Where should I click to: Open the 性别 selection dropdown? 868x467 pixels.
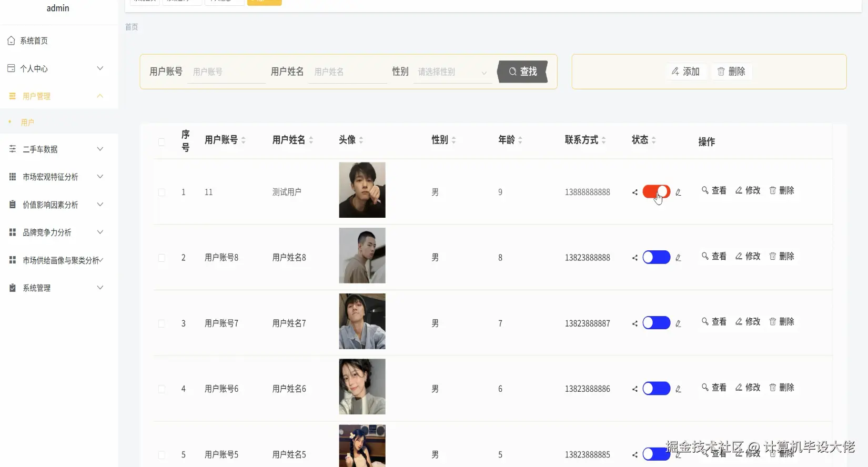point(452,72)
